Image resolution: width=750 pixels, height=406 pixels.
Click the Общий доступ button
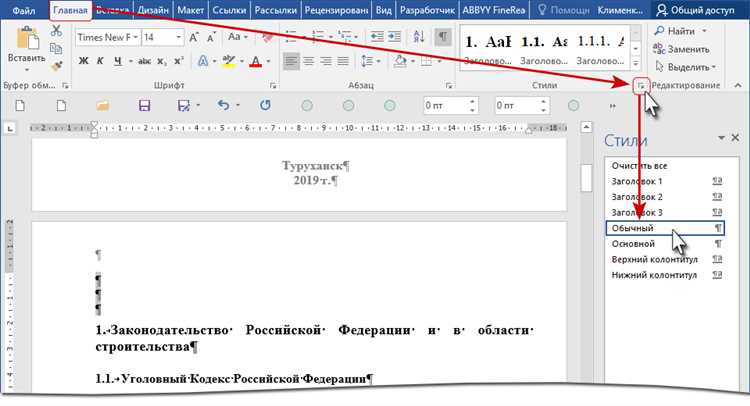[697, 9]
